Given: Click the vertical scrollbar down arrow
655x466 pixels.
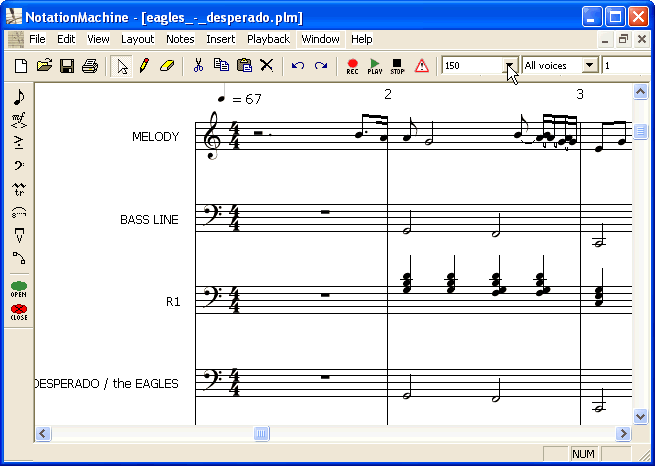Looking at the screenshot, I should (640, 415).
